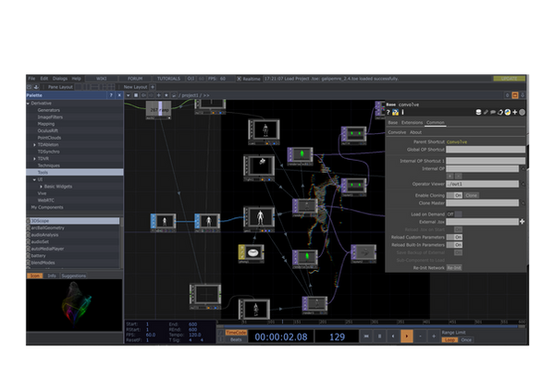Close the Palette panel

[119, 95]
